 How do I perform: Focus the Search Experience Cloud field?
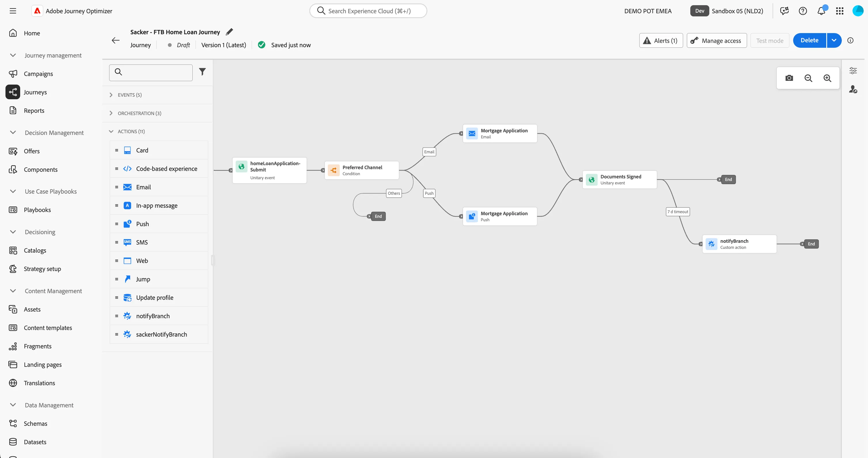click(x=368, y=11)
